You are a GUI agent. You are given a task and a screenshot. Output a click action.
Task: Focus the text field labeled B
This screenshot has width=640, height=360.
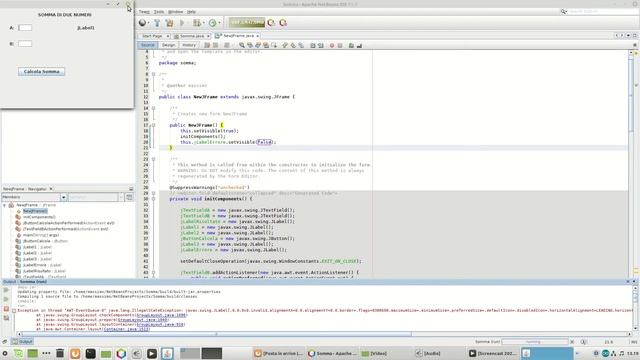click(25, 44)
